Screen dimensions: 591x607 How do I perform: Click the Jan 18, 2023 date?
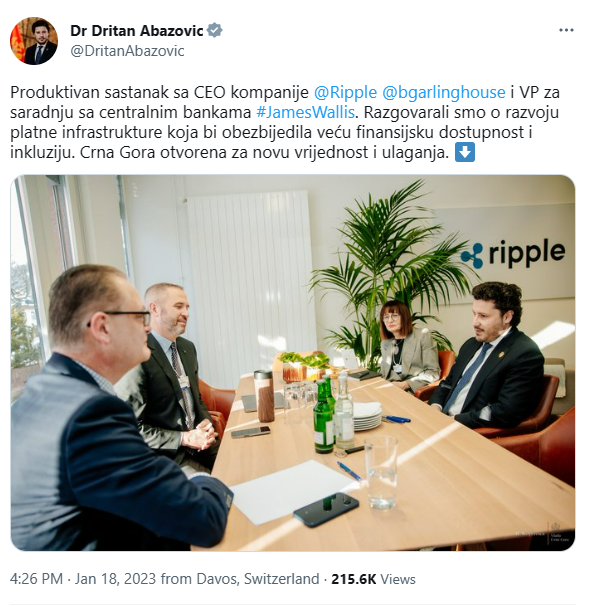coord(115,579)
